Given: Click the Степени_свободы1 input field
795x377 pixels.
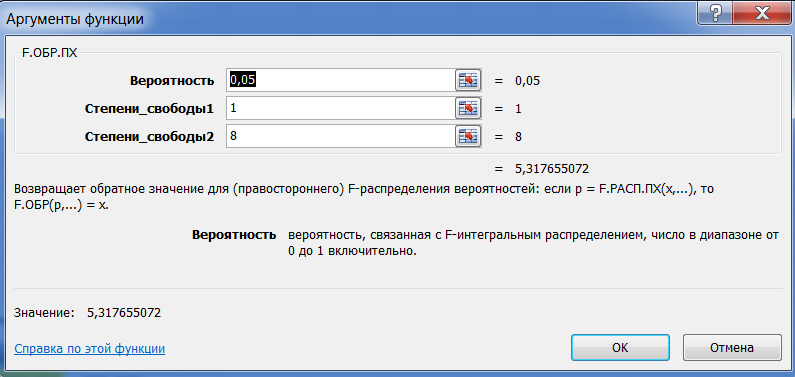Looking at the screenshot, I should (340, 108).
